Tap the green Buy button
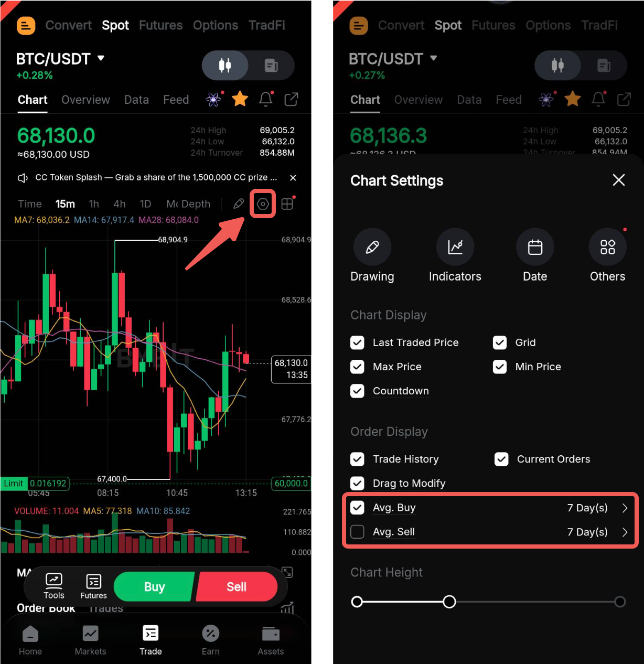The height and width of the screenshot is (664, 644). (x=154, y=586)
